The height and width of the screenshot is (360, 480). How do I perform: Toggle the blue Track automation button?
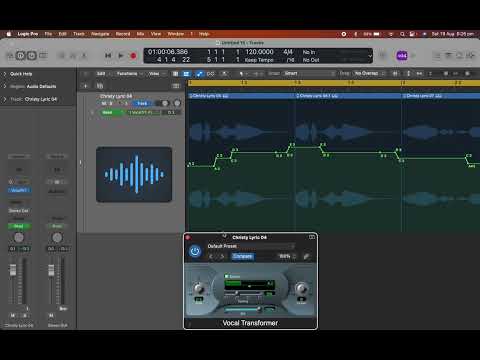(142, 103)
